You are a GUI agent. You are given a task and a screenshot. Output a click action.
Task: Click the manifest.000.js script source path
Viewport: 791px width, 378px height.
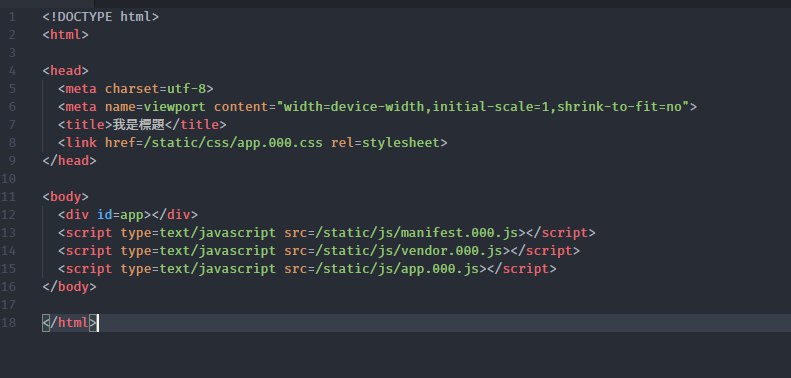[417, 233]
